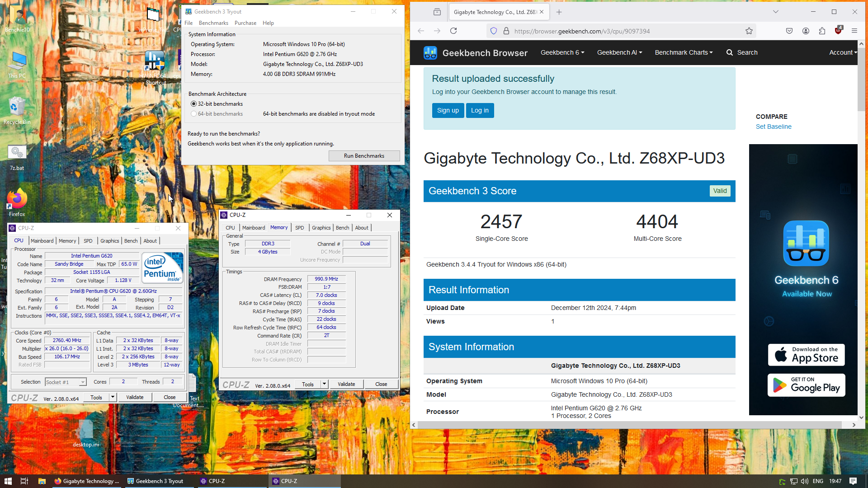Expand the Geekbench 6 navbar dropdown
The width and height of the screenshot is (868, 488).
(562, 52)
